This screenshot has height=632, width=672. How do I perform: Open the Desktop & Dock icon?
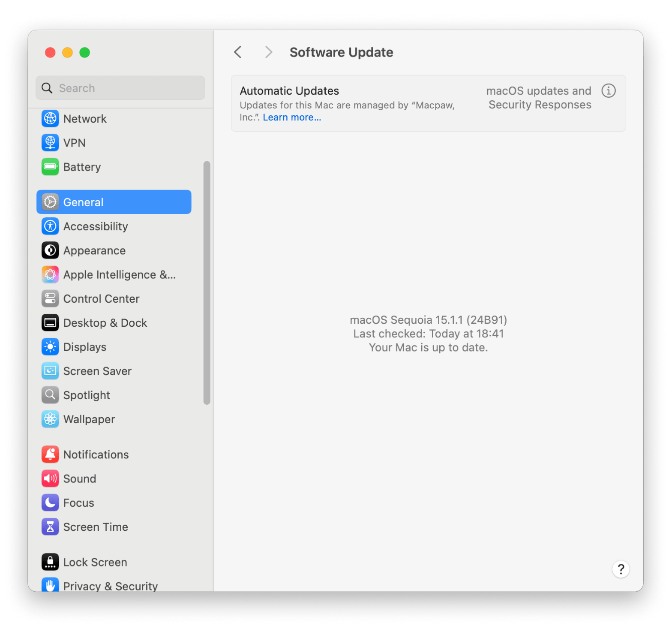50,322
